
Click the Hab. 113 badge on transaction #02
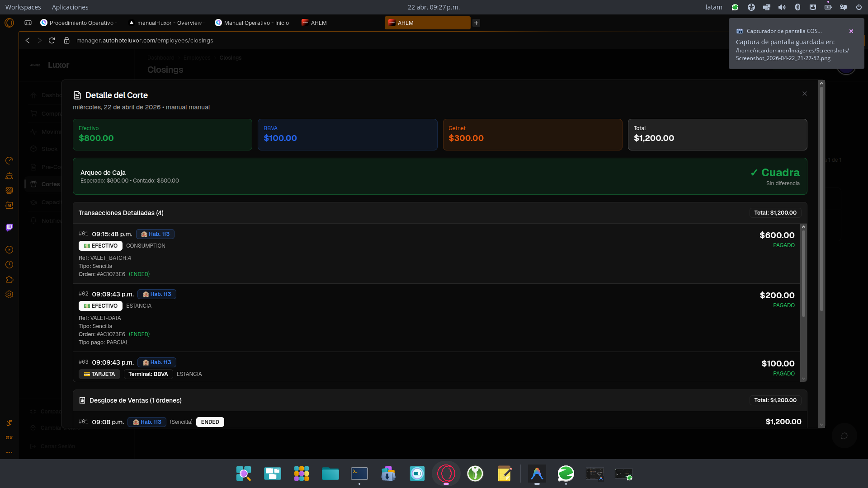(x=157, y=294)
